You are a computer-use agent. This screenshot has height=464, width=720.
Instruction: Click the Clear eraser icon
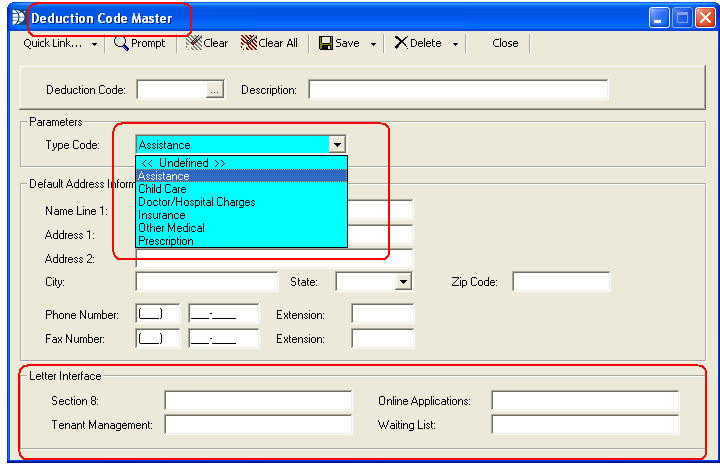[195, 43]
